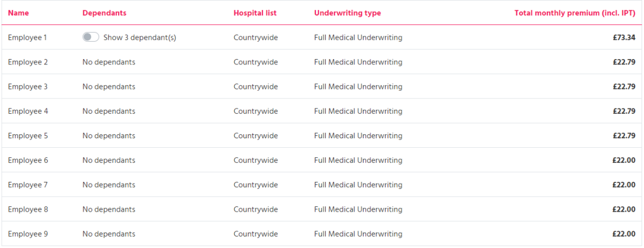Viewport: 644px width, 248px height.
Task: Click Total monthly premium column header
Action: pos(575,13)
